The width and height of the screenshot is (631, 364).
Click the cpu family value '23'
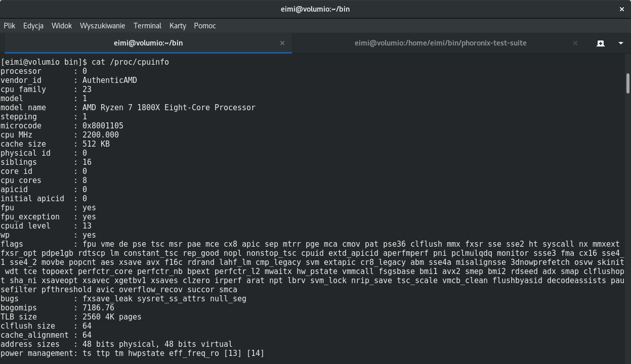click(87, 89)
